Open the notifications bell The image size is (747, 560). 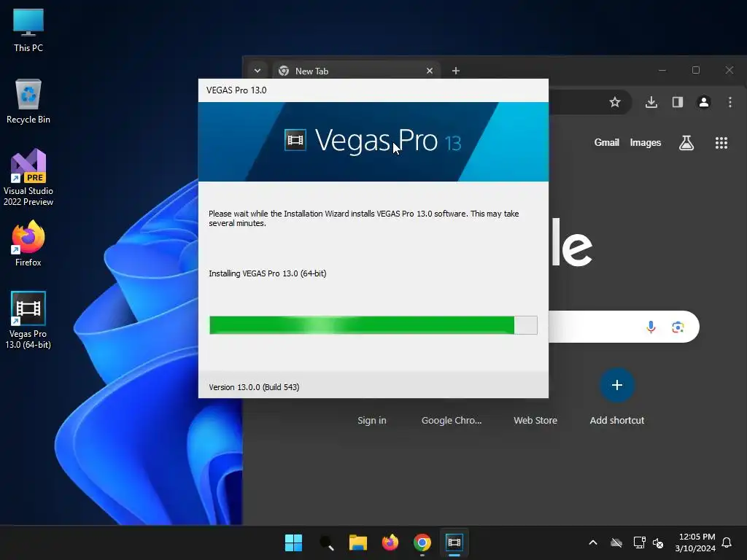(x=727, y=542)
